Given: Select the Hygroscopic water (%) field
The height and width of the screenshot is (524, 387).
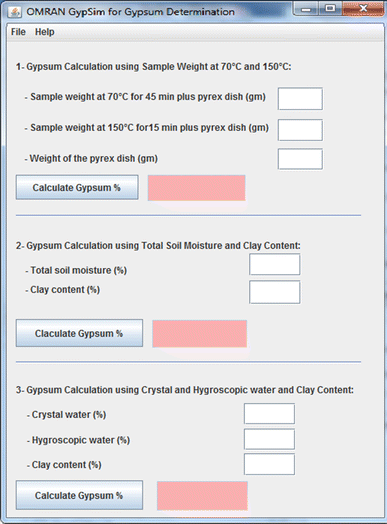Looking at the screenshot, I should pos(269,439).
